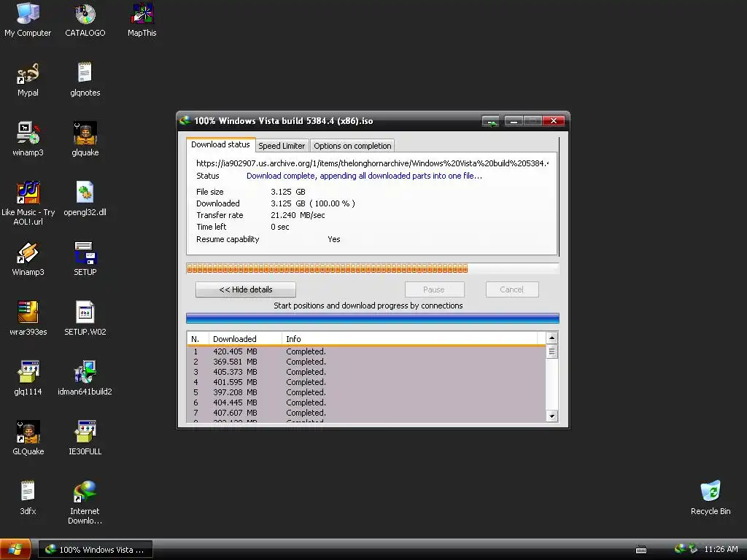This screenshot has width=747, height=560.
Task: Launch MapThis desktop icon
Action: coord(142,19)
